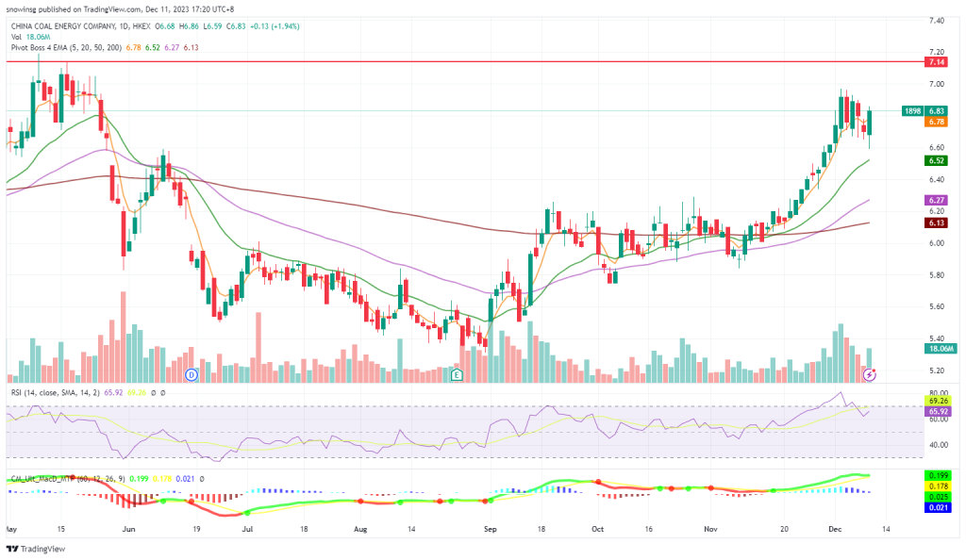Screen dimensions: 966x560
Task: Click the teal 6.83 current price label
Action: pyautogui.click(x=937, y=110)
